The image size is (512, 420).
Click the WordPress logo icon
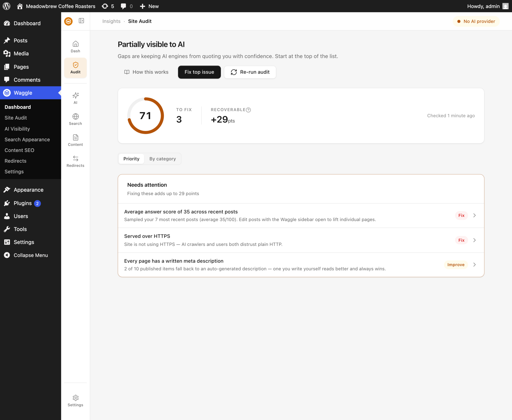coord(7,6)
